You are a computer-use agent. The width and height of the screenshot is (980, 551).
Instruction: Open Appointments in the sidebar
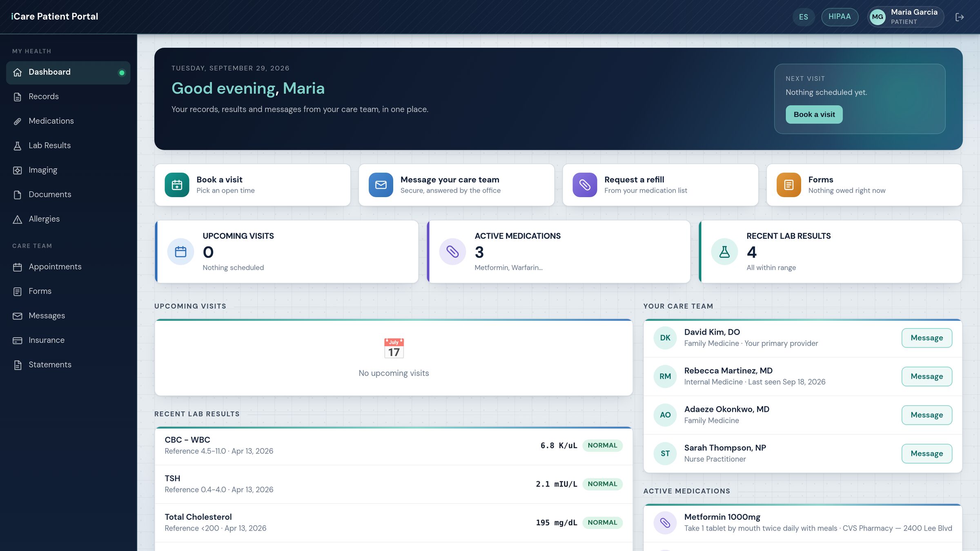click(68, 267)
